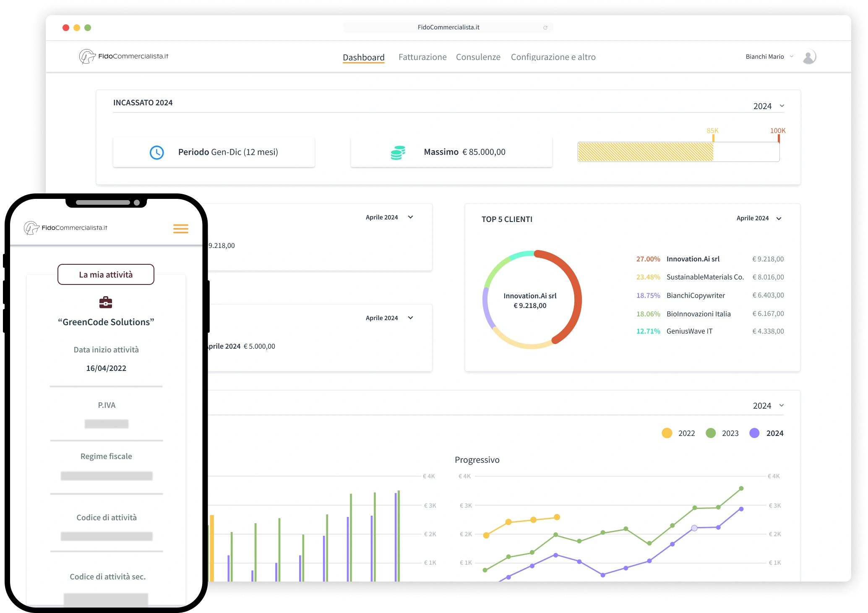Click the green coins icon beside Massimo

point(398,153)
